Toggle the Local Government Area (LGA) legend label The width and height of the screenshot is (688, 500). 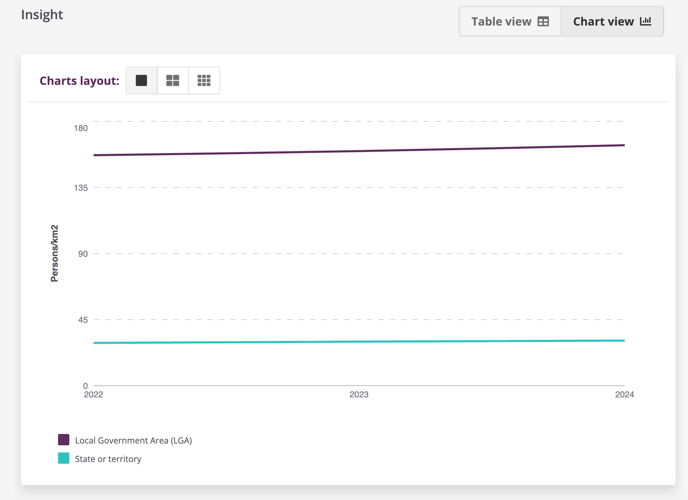tap(133, 440)
